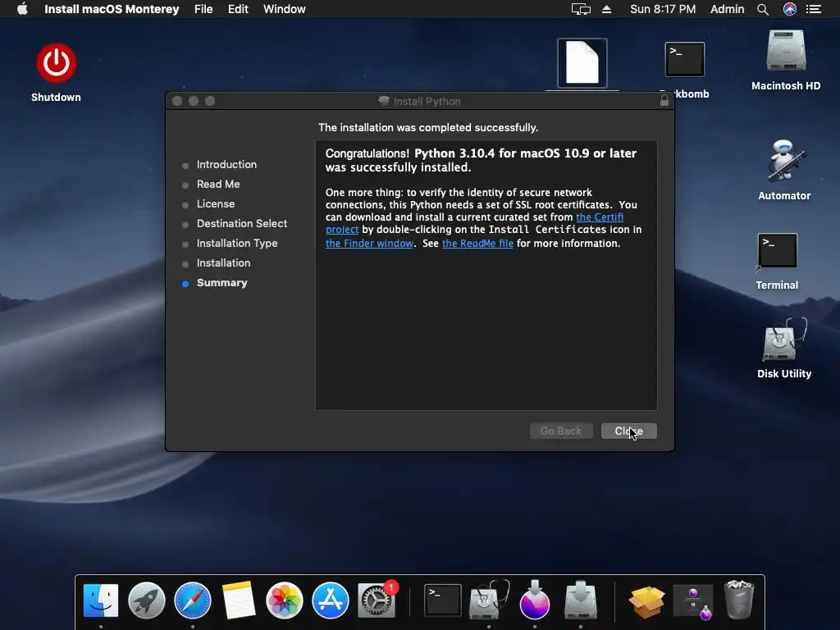840x630 pixels.
Task: Open the Install macOS Monterey app menu
Action: point(112,9)
